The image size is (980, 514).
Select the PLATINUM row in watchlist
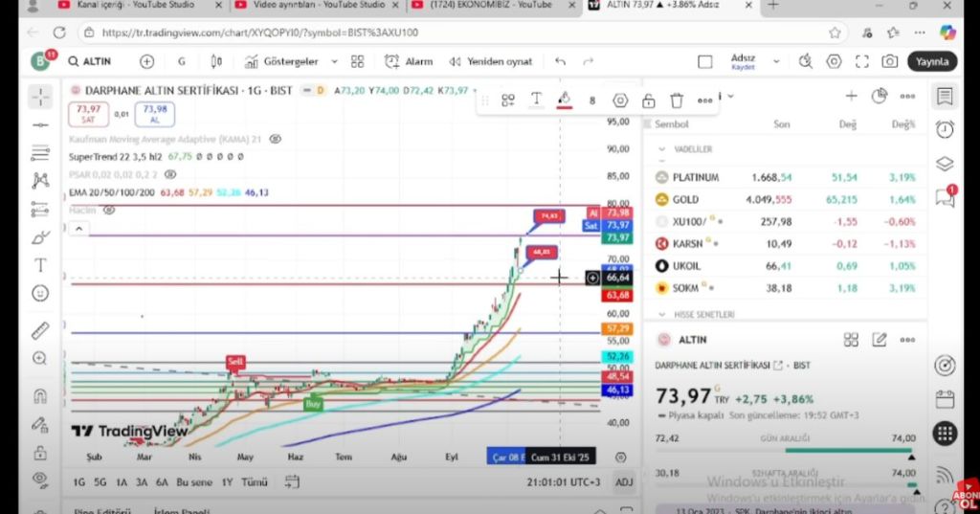point(785,178)
